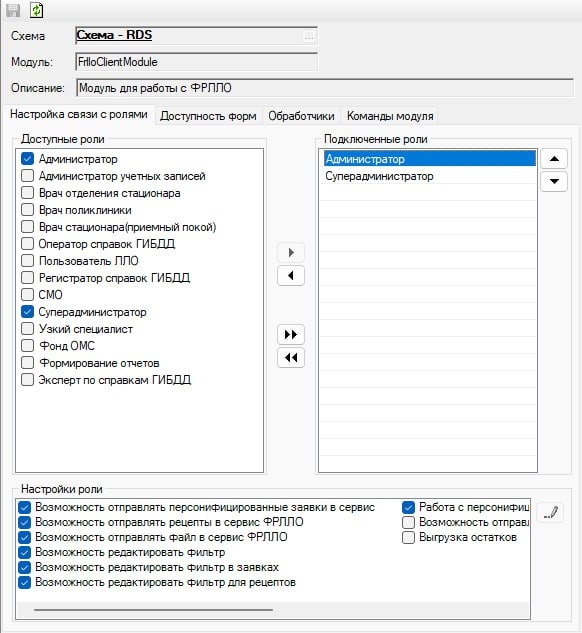Screen dimensions: 582x633
Task: Uncheck Возможность редактировать фильтр option
Action: [x=25, y=552]
